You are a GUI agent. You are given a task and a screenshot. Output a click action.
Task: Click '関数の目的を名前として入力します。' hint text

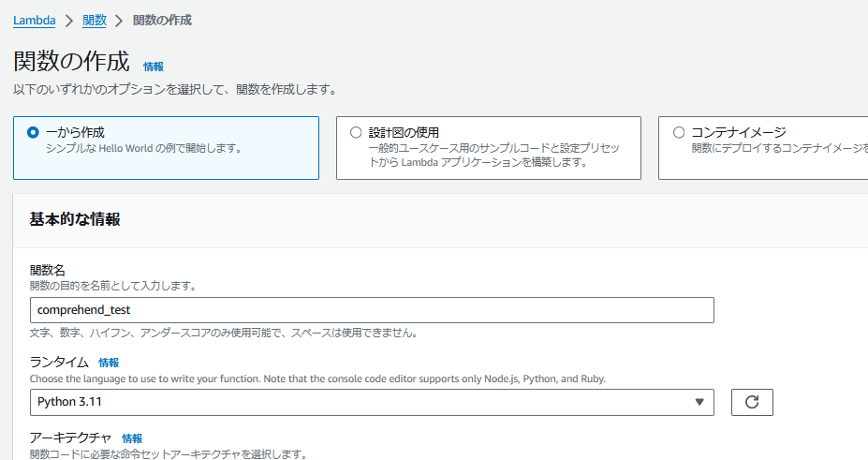113,286
